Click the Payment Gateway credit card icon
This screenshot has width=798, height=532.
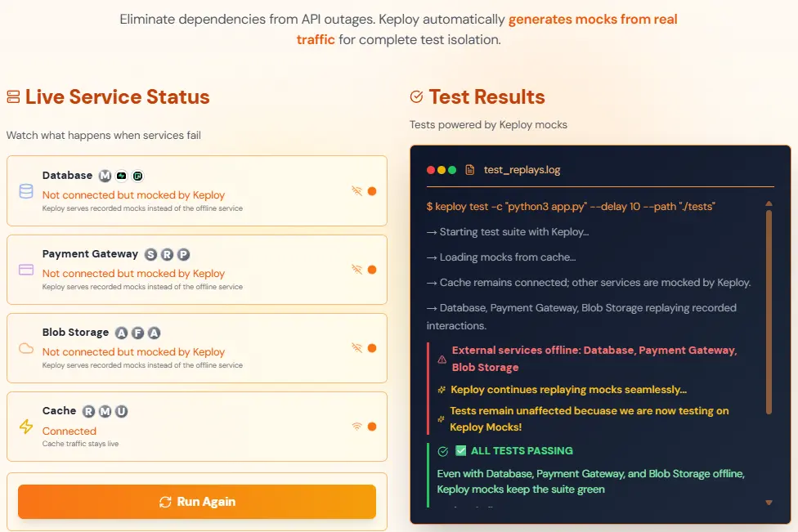(x=26, y=270)
